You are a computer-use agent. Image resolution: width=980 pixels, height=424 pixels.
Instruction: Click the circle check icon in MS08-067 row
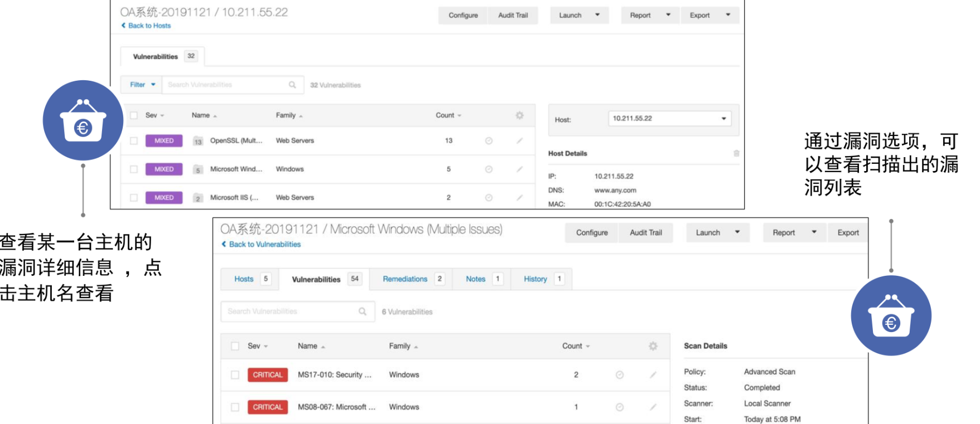pos(620,407)
